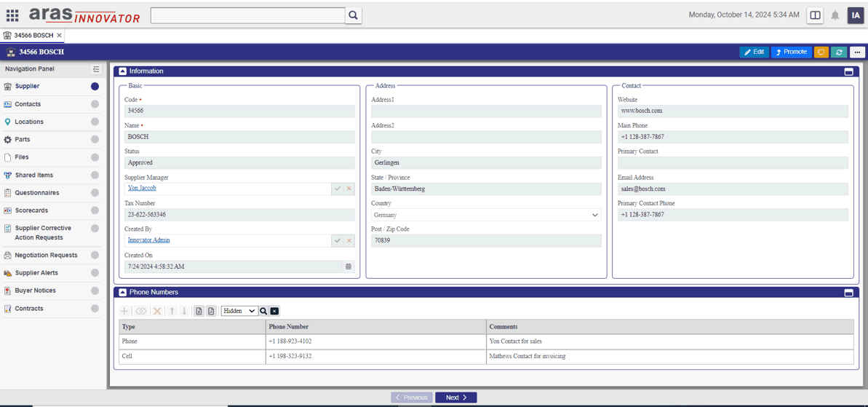Open the more options ellipsis menu
Image resolution: width=868 pixels, height=407 pixels.
(x=858, y=52)
